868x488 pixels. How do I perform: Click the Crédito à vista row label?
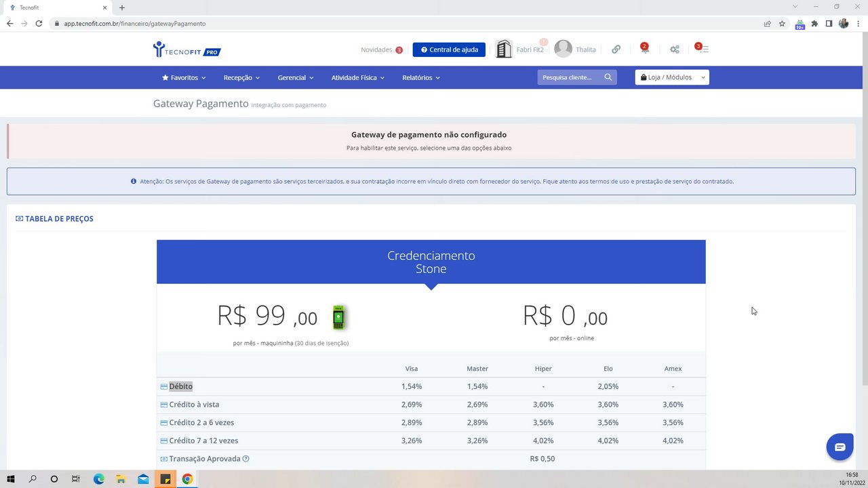click(194, 405)
